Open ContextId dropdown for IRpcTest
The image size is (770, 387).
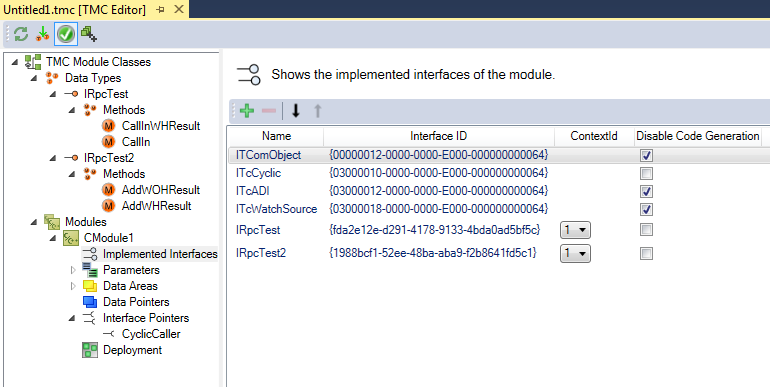point(575,230)
